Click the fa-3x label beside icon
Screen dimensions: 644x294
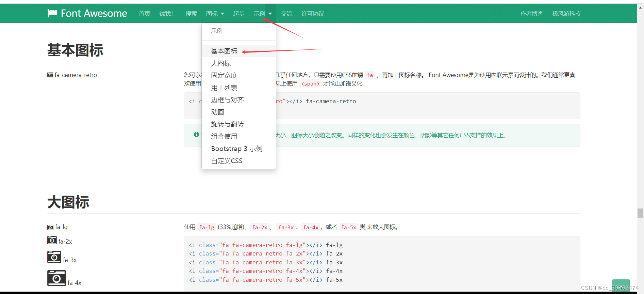70,260
